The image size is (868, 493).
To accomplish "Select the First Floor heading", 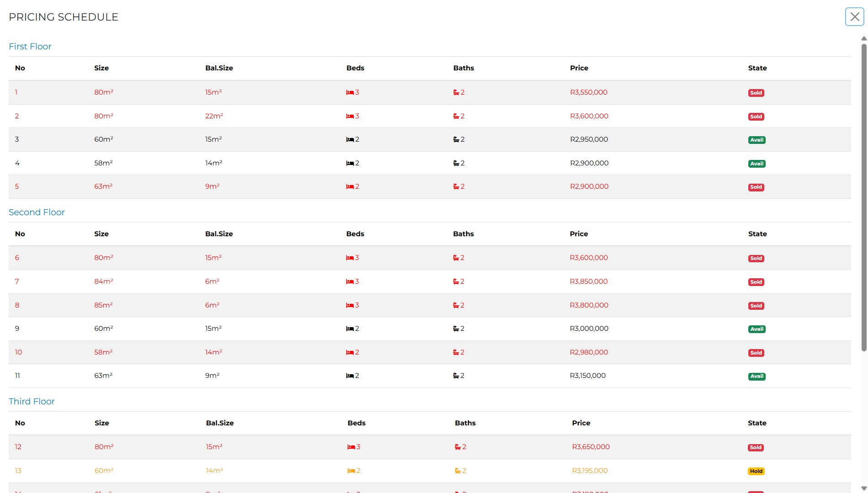I will pos(30,47).
